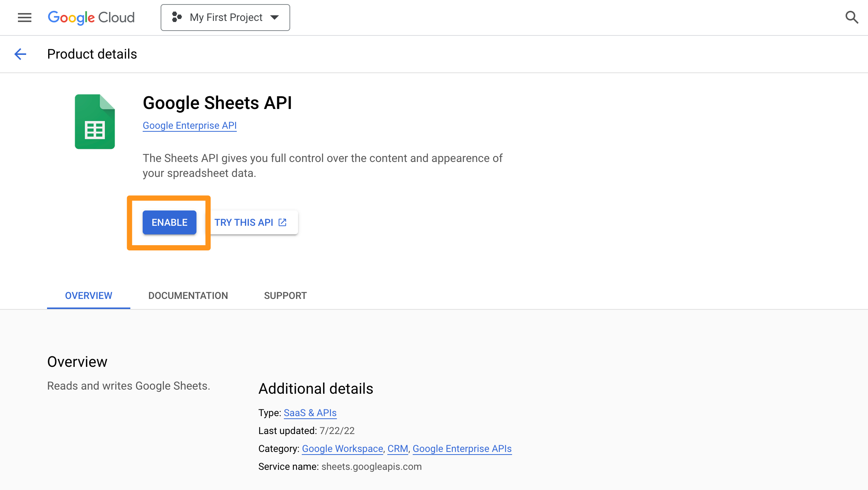The height and width of the screenshot is (490, 868).
Task: Click the Additional details heading
Action: [316, 388]
